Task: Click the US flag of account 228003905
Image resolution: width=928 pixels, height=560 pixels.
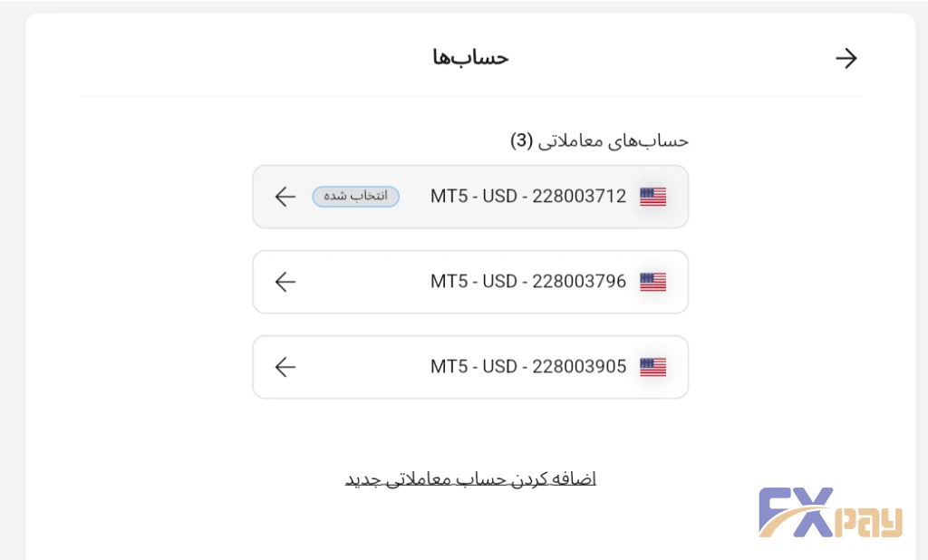Action: coord(652,367)
